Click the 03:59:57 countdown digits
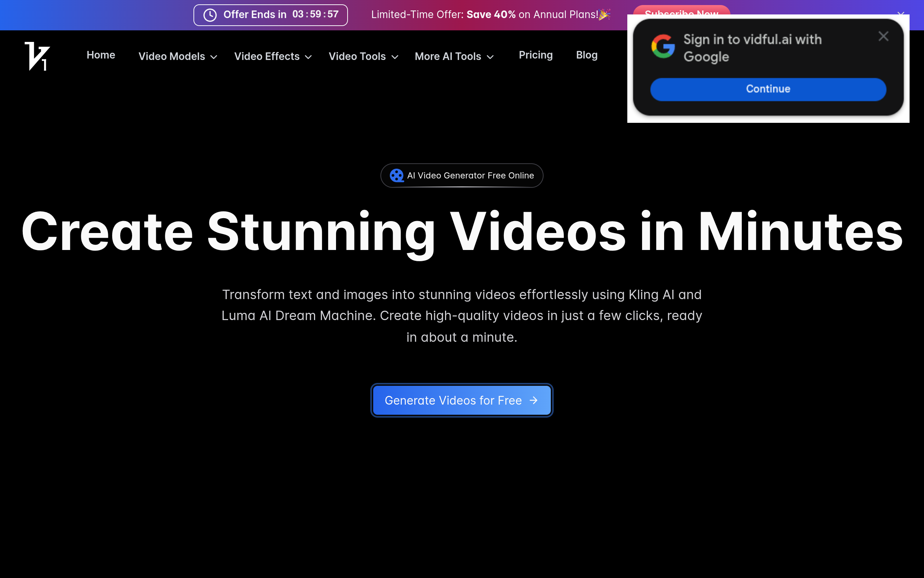Image resolution: width=924 pixels, height=578 pixels. pos(315,14)
